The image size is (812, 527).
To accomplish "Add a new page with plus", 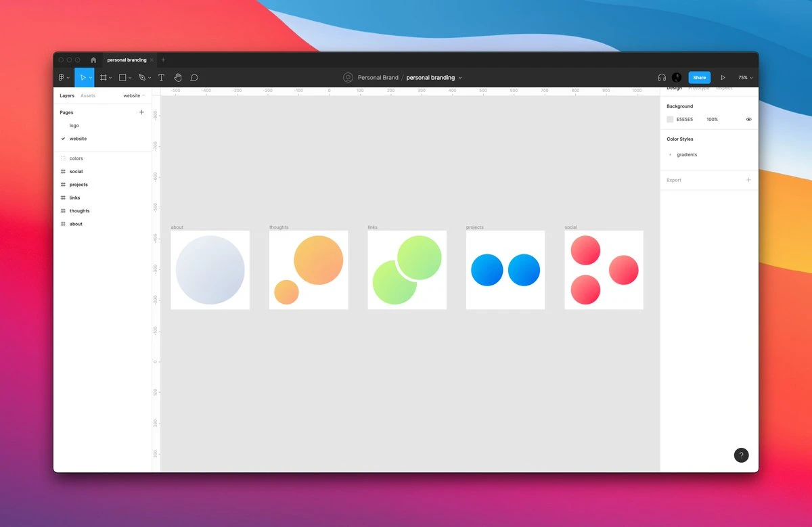I will coord(141,112).
